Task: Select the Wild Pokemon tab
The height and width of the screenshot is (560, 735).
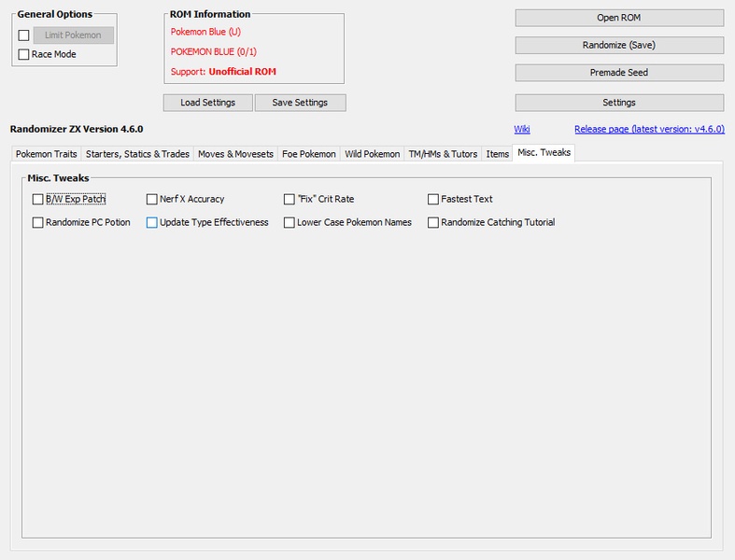Action: tap(373, 154)
